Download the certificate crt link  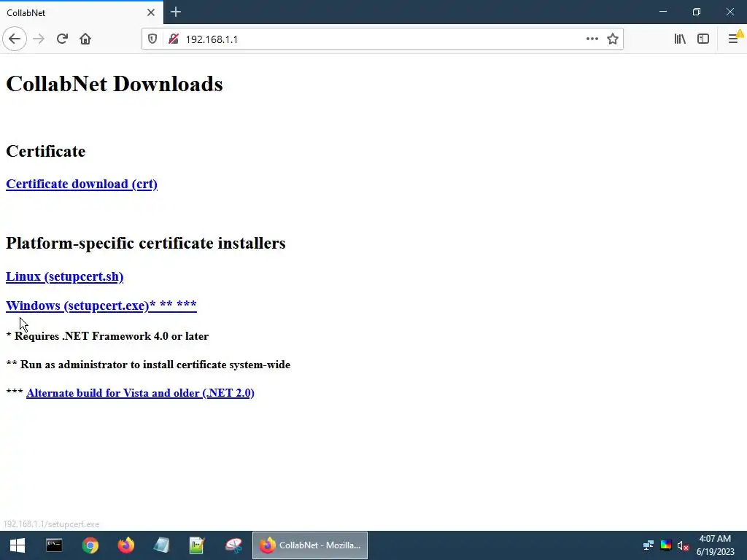[82, 184]
